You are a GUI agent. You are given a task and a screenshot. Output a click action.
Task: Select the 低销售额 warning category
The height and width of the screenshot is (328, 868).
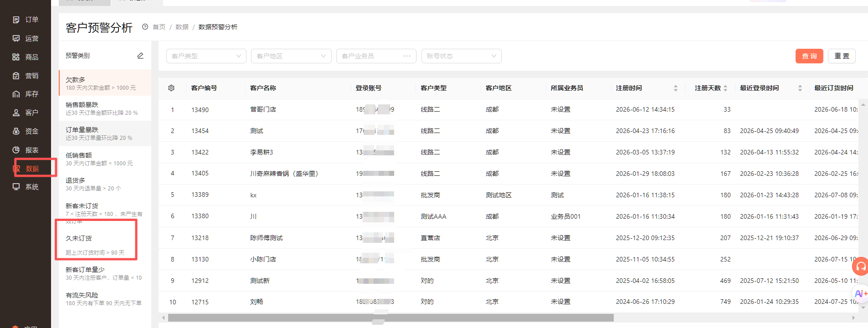click(x=105, y=159)
